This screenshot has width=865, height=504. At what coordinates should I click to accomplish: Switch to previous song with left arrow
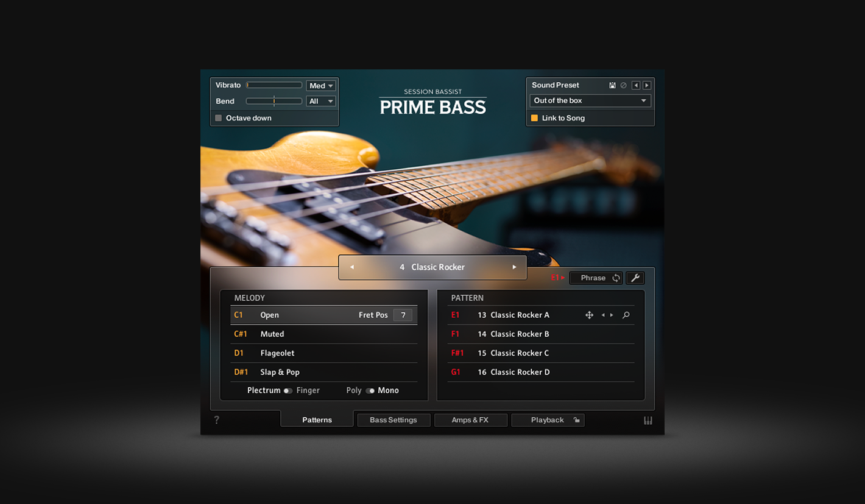coord(351,267)
